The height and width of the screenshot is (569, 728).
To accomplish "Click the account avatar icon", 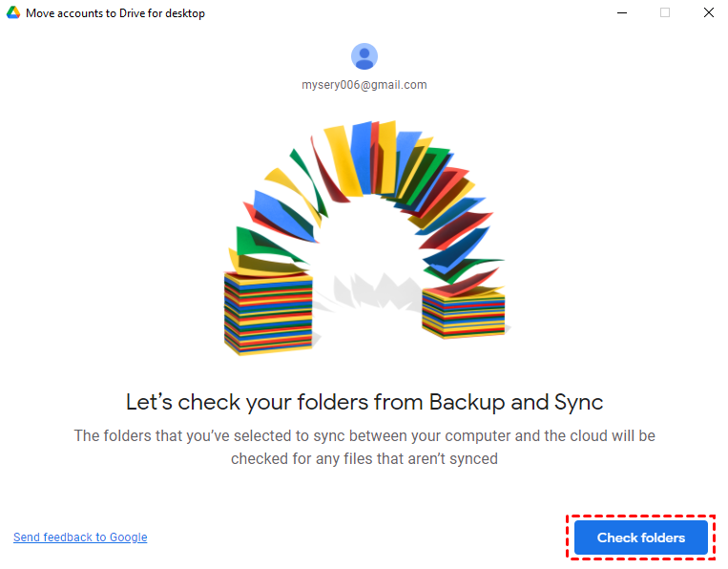I will (x=364, y=57).
